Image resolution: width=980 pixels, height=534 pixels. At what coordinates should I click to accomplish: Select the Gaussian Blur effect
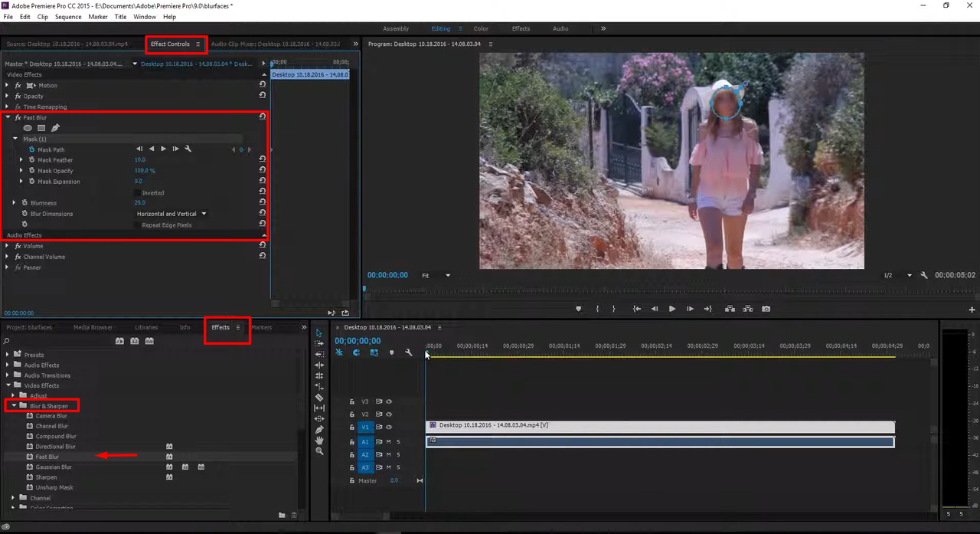point(54,467)
